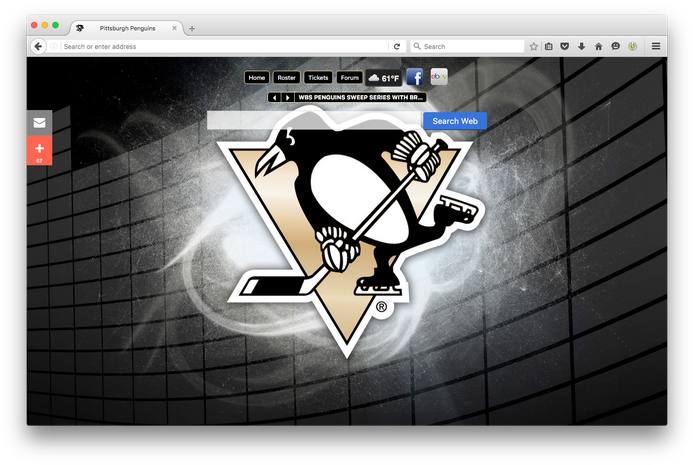Screen dimensions: 693x465
Task: Open the Facebook shortcut icon
Action: (415, 77)
